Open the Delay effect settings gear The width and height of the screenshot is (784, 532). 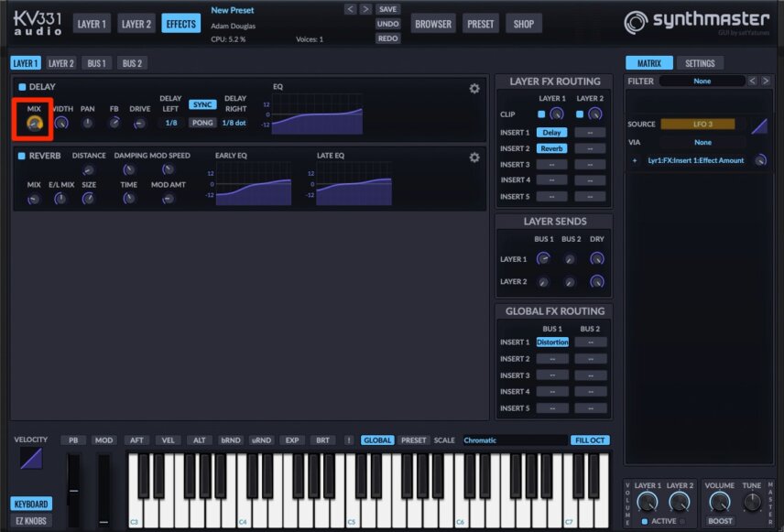coord(474,89)
